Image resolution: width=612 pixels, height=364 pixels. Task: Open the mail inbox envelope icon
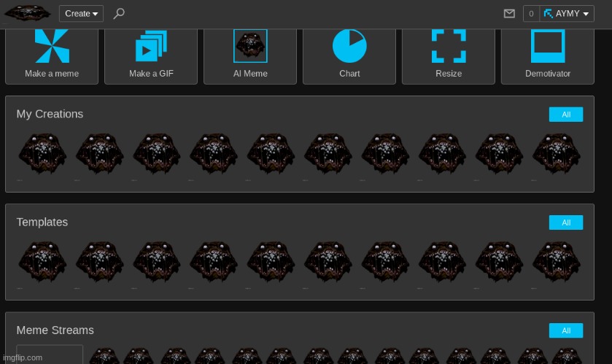(x=510, y=13)
